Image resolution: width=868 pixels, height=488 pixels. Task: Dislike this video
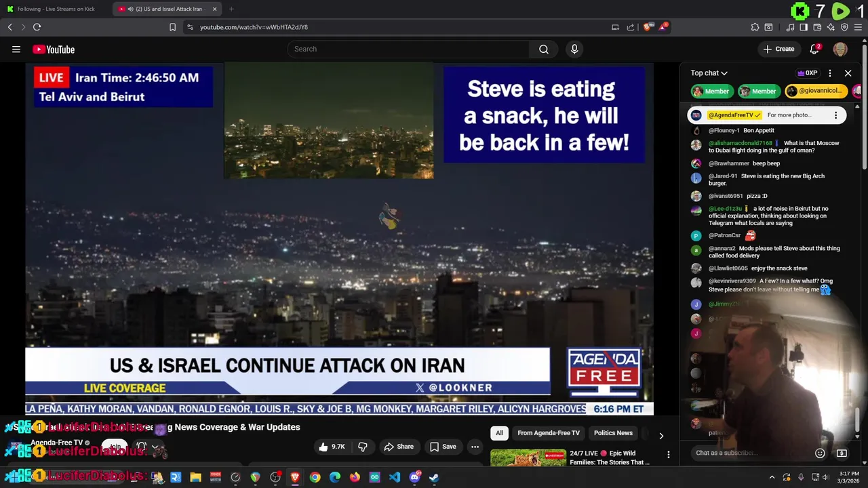click(x=363, y=447)
